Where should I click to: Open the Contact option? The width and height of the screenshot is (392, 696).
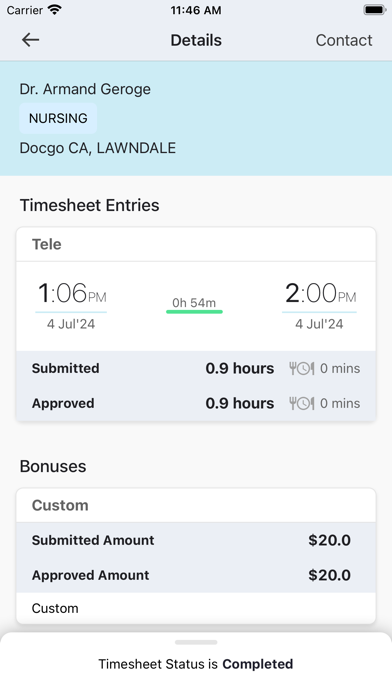(344, 40)
